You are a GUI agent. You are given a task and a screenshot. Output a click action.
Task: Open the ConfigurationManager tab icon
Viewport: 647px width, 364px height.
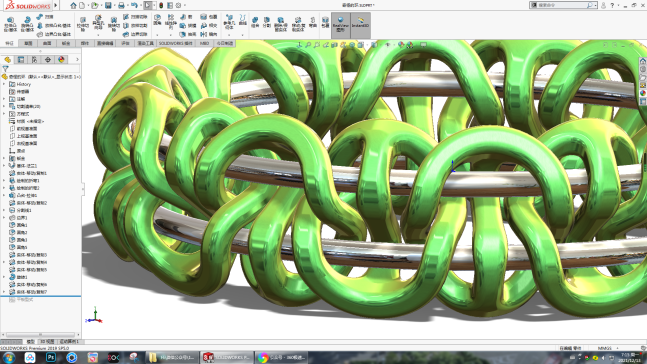[34, 60]
